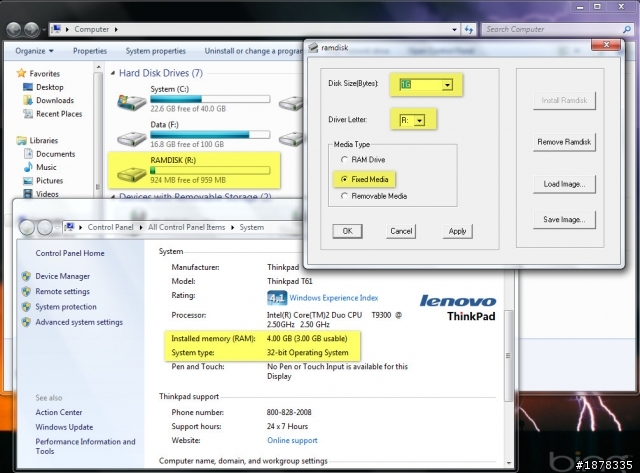
Task: Click the RAMDISK (R:) usage bar
Action: [210, 170]
